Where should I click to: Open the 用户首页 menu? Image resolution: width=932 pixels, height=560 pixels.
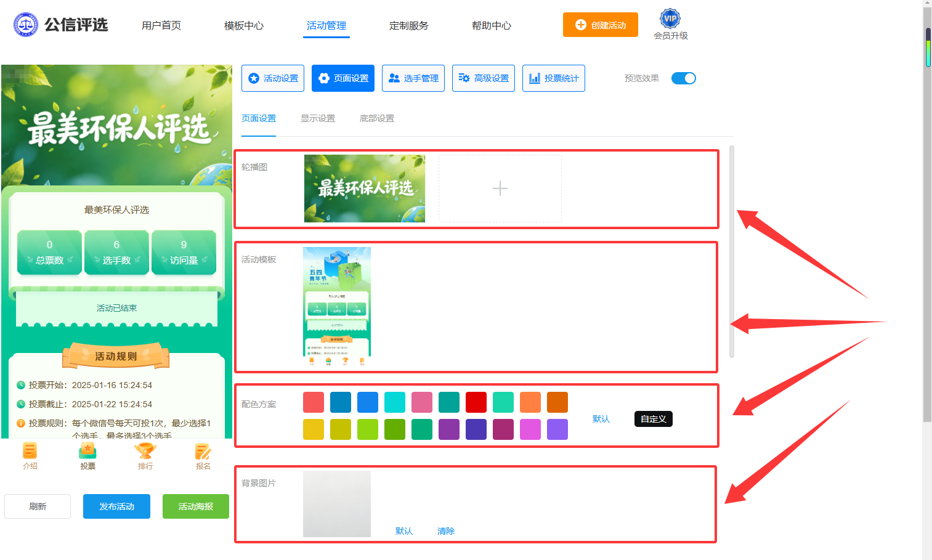coord(161,25)
